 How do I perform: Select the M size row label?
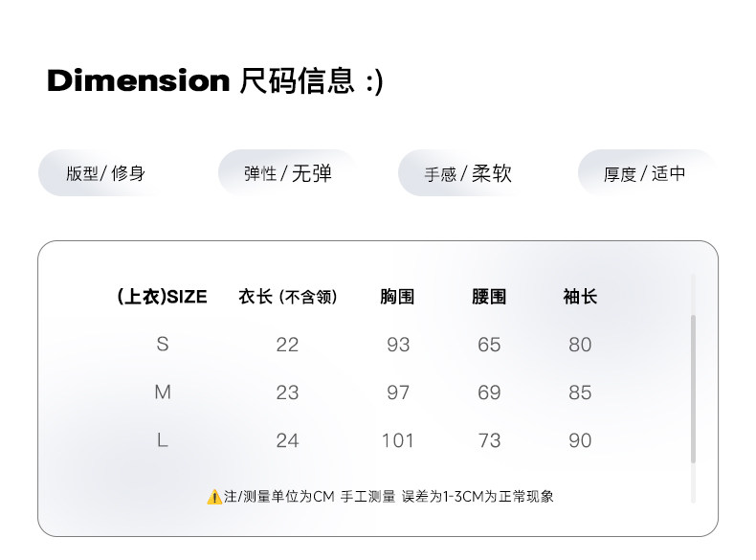163,392
